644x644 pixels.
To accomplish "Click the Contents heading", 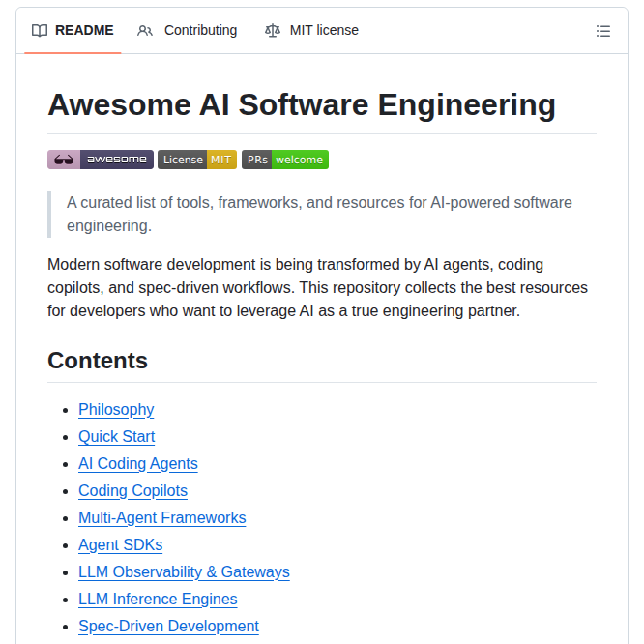I will click(98, 361).
